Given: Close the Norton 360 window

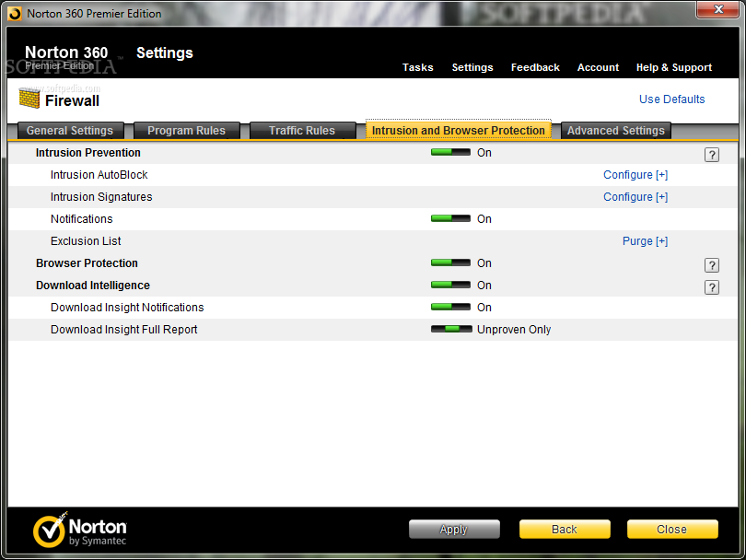Looking at the screenshot, I should [x=718, y=9].
